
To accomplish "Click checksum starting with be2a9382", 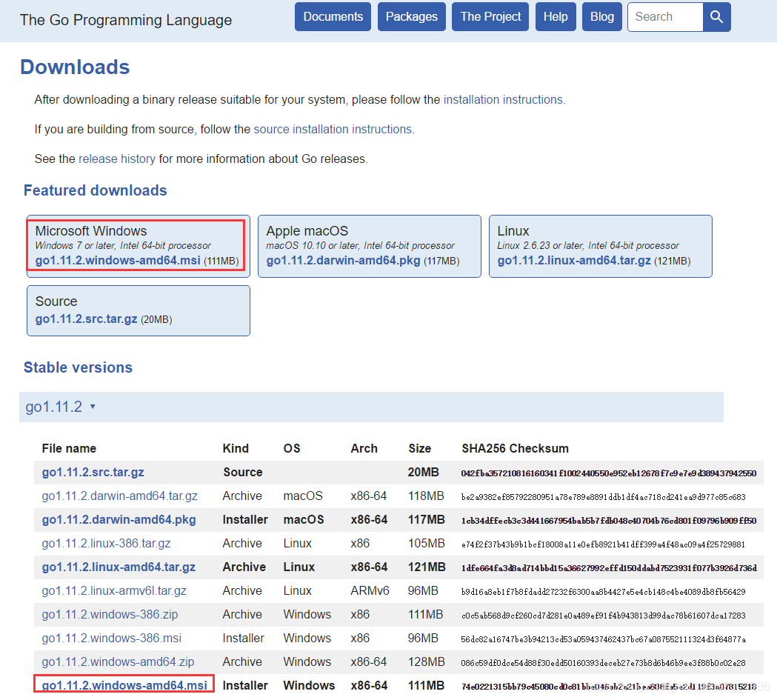I will tap(603, 497).
